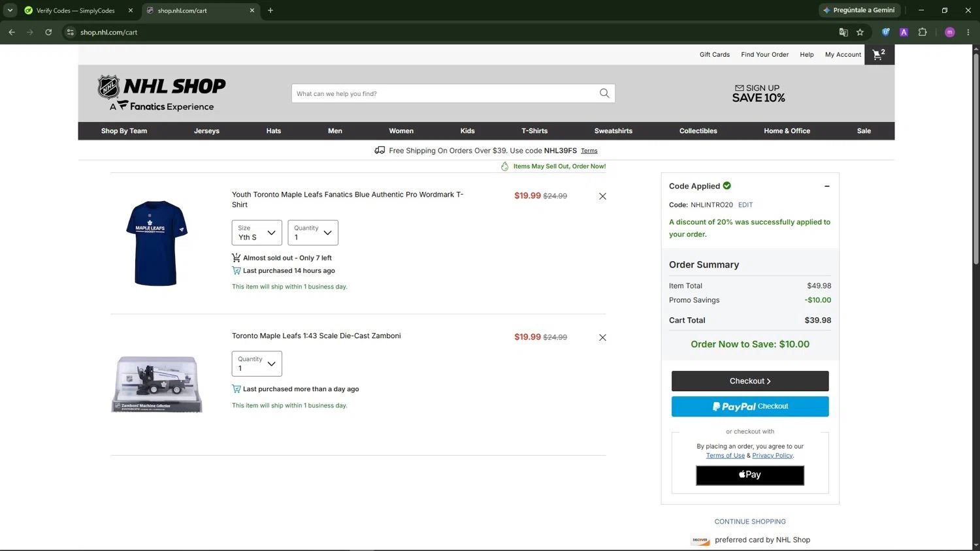Open the Men menu
Screen dimensions: 980x551
(335, 131)
